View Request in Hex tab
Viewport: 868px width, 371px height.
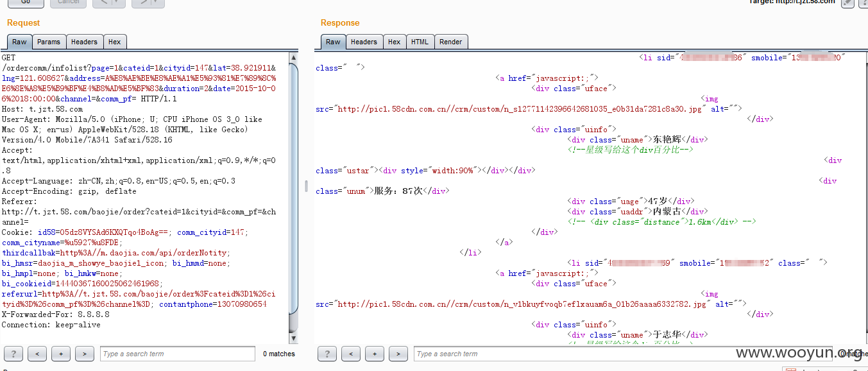(x=115, y=42)
